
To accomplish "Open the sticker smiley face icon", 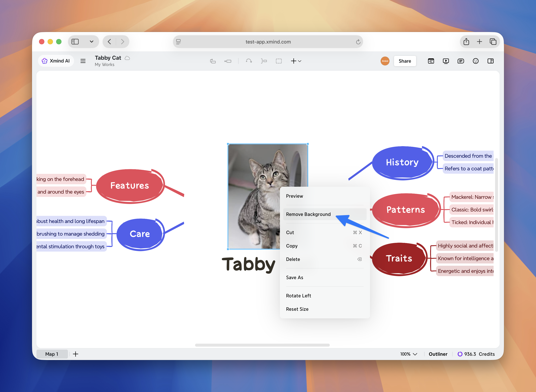I will (x=476, y=61).
